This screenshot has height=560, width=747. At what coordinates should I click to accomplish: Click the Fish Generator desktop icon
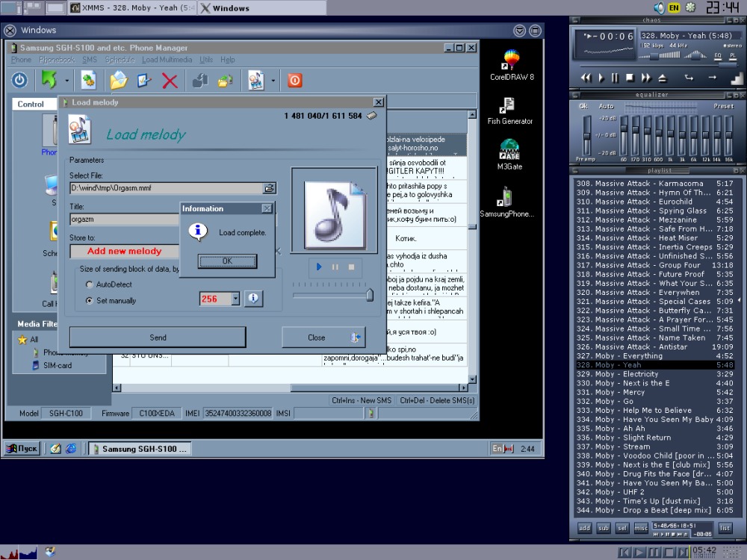[509, 111]
